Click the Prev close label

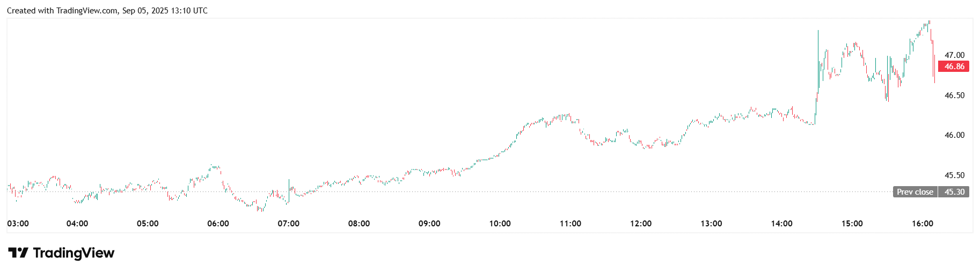click(x=915, y=192)
